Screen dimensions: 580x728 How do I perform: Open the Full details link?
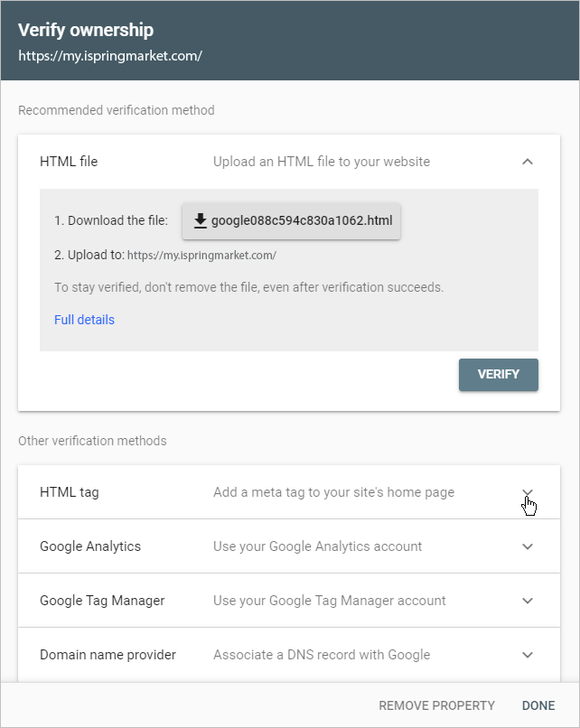tap(84, 320)
